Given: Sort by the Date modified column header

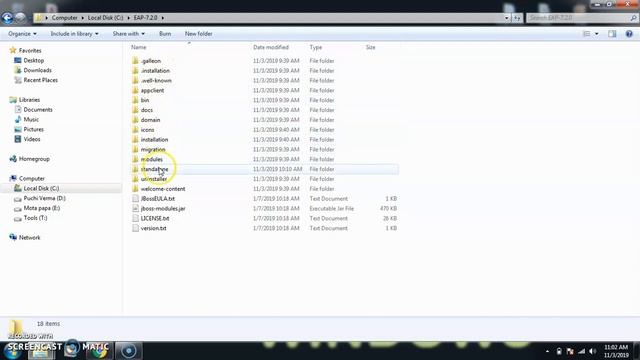Looking at the screenshot, I should (x=271, y=47).
